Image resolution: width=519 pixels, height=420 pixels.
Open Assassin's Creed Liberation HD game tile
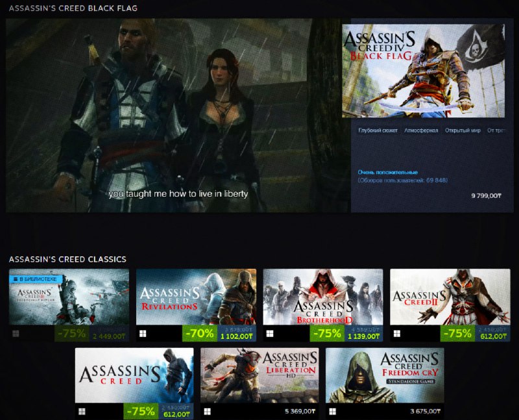pos(259,375)
